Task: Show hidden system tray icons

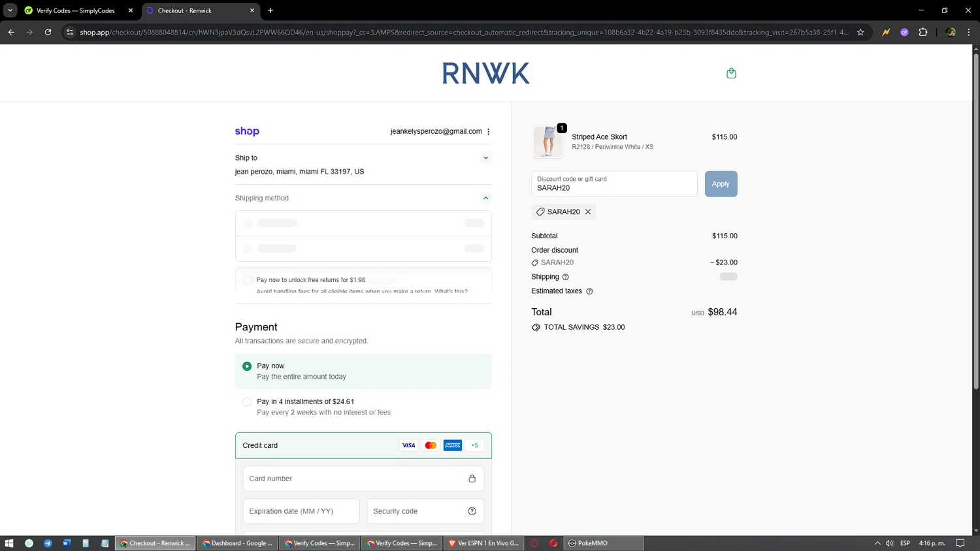Action: (877, 543)
